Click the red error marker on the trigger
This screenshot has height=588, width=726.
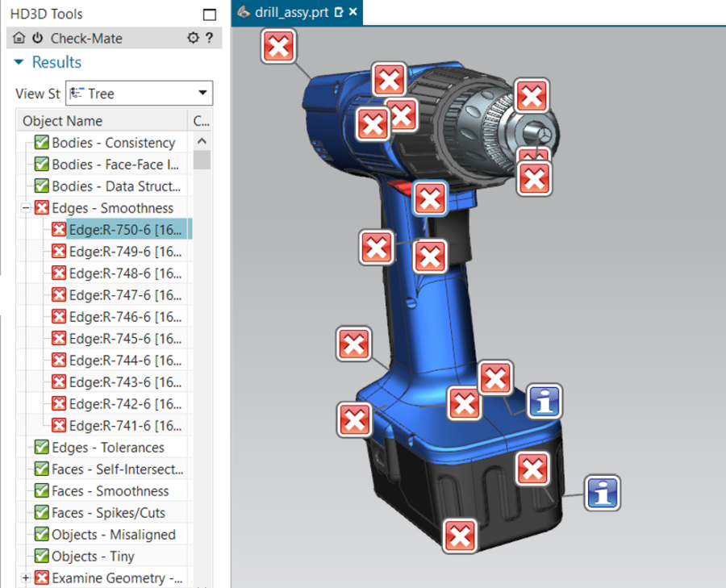(x=430, y=198)
